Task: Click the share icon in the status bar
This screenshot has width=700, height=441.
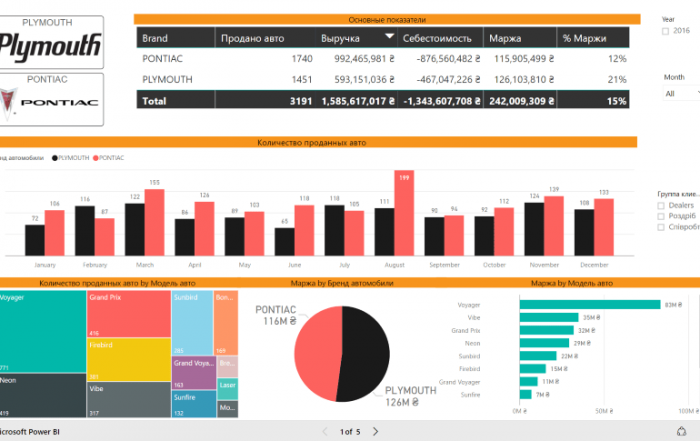Action: [681, 431]
